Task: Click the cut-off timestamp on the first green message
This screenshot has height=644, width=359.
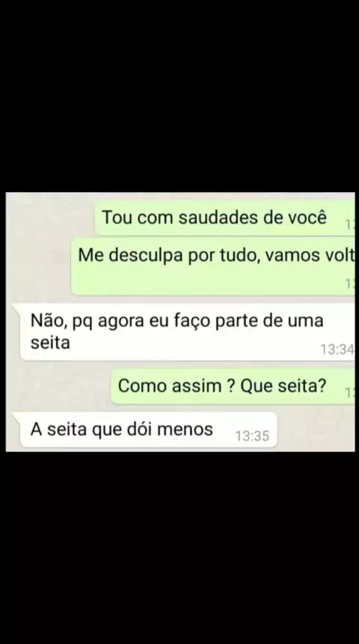Action: tap(350, 225)
